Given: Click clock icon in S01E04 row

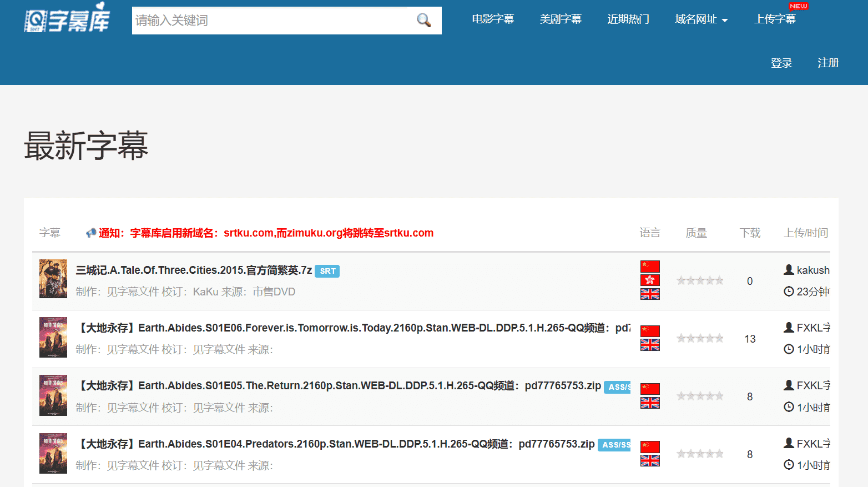Looking at the screenshot, I should [x=789, y=465].
